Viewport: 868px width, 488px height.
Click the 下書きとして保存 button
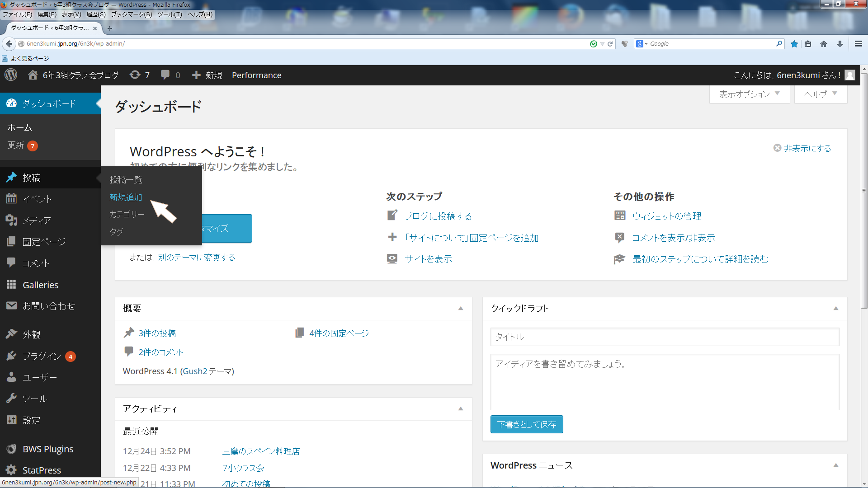click(x=527, y=424)
